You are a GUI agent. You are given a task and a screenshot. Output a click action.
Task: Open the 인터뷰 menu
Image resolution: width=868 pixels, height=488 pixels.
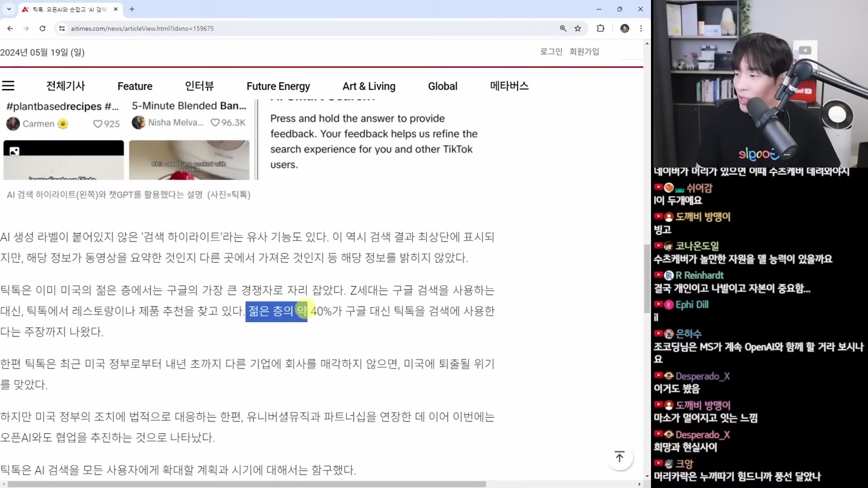(200, 86)
